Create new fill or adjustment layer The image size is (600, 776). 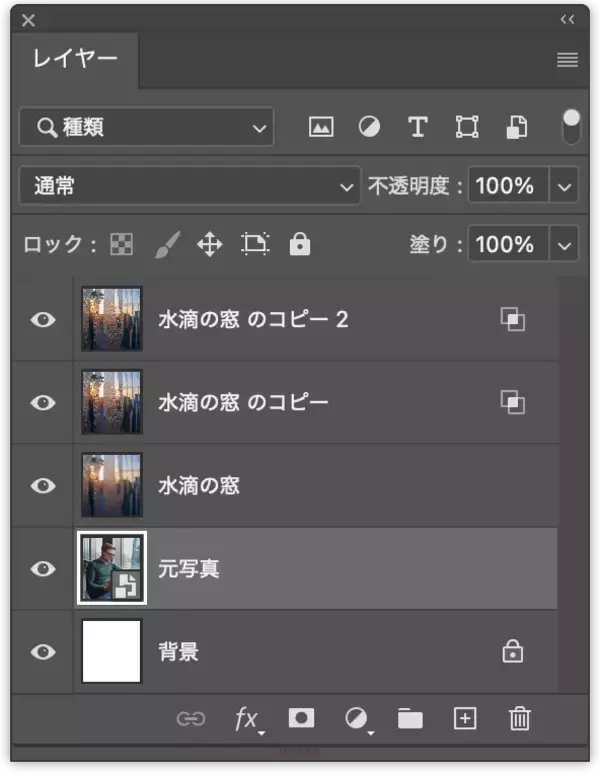(x=357, y=719)
